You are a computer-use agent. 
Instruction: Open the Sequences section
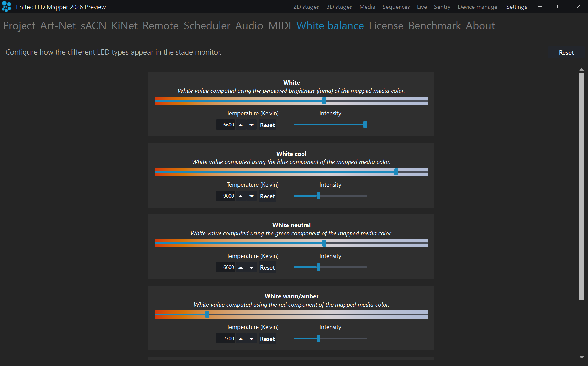tap(396, 7)
